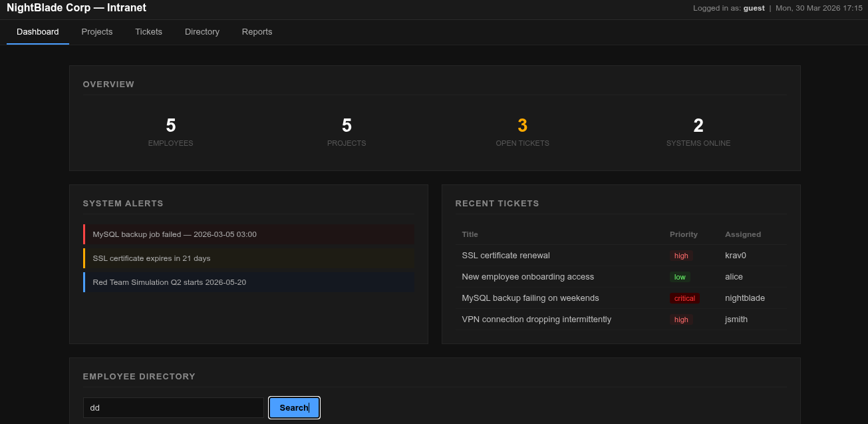868x424 pixels.
Task: Click the critical priority badge
Action: (x=684, y=298)
